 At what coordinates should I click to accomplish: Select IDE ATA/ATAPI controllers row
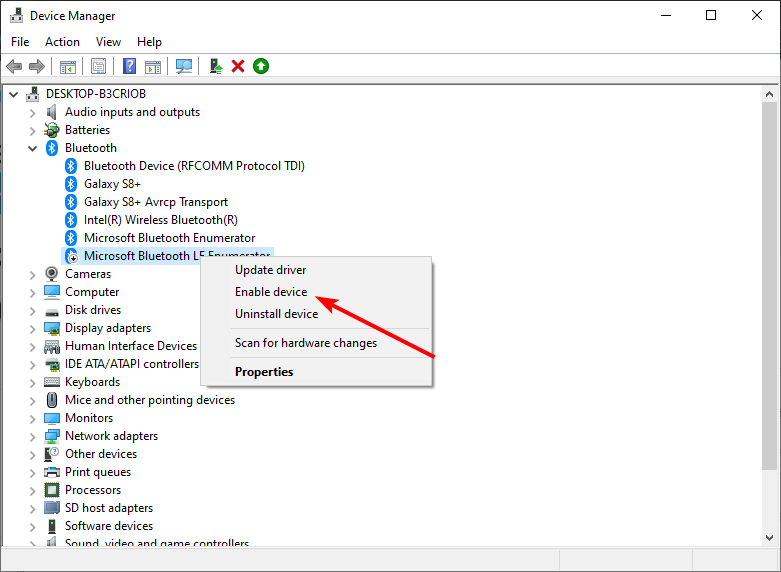pyautogui.click(x=132, y=364)
